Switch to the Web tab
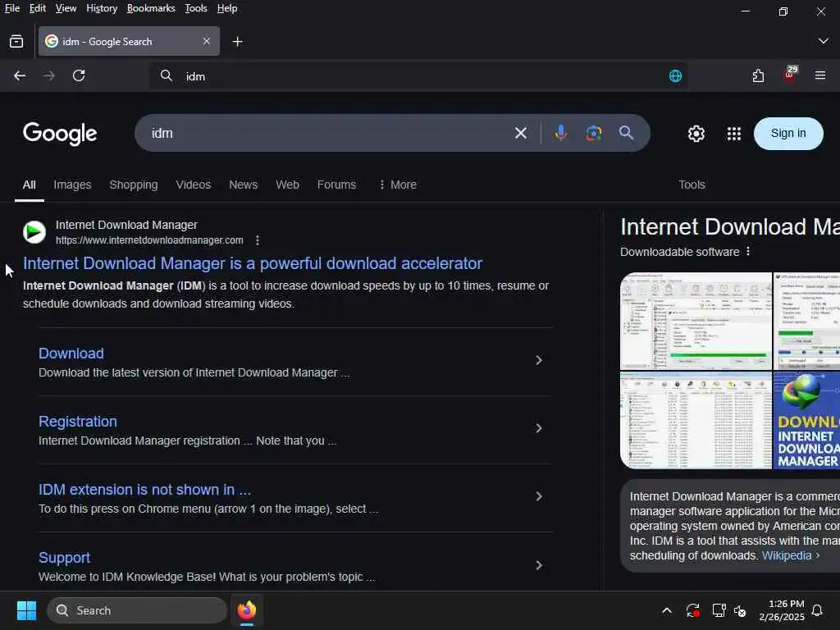This screenshot has height=630, width=840. coord(287,185)
